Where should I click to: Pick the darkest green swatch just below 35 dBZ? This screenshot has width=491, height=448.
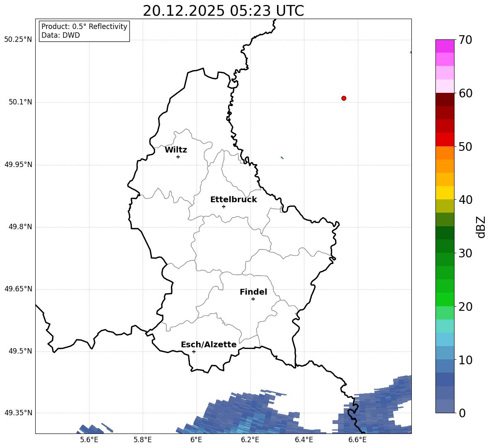[445, 233]
